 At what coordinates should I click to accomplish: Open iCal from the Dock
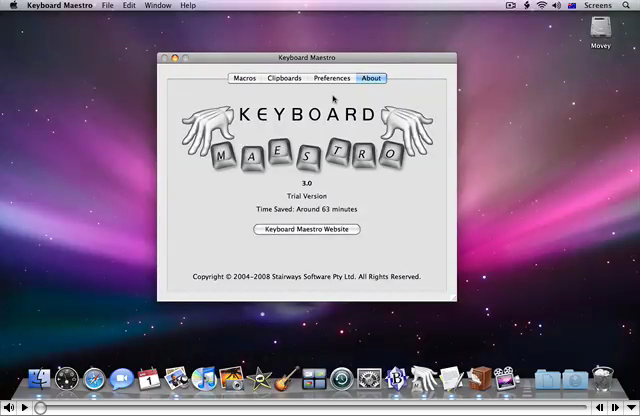[149, 379]
